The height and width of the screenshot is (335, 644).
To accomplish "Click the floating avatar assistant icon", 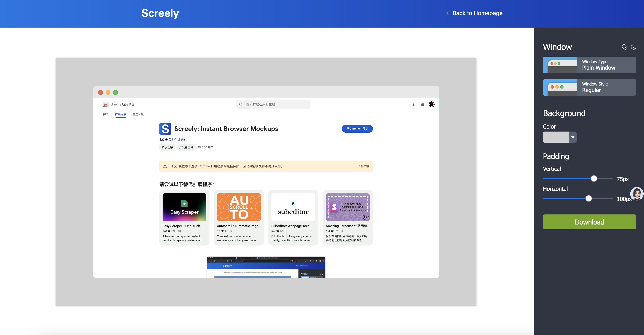I will click(x=637, y=194).
